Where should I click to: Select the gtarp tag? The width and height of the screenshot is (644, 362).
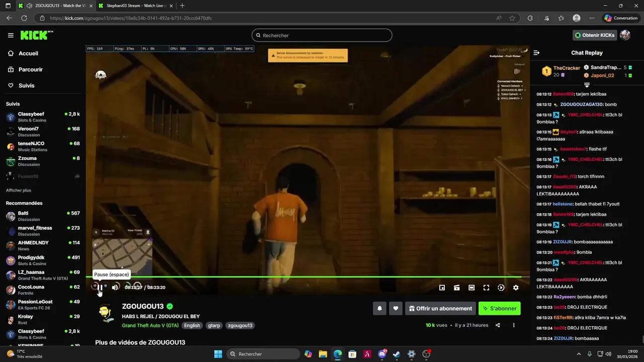[214, 325]
